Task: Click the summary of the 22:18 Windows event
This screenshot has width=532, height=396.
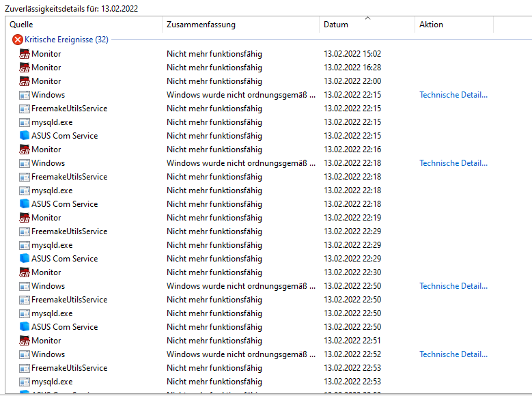Action: point(241,163)
